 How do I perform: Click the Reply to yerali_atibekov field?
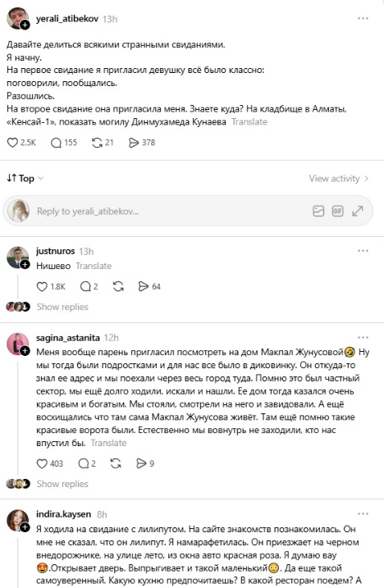click(172, 211)
